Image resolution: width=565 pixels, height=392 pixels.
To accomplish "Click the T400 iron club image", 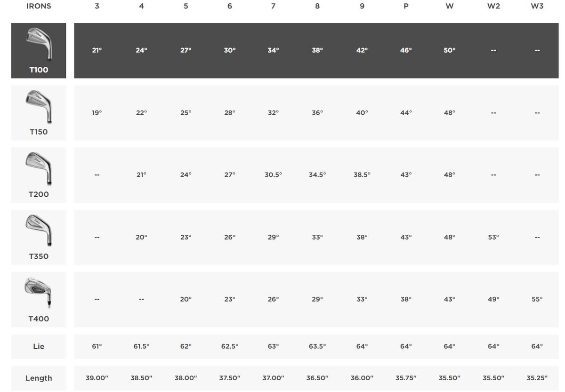I will point(39,292).
